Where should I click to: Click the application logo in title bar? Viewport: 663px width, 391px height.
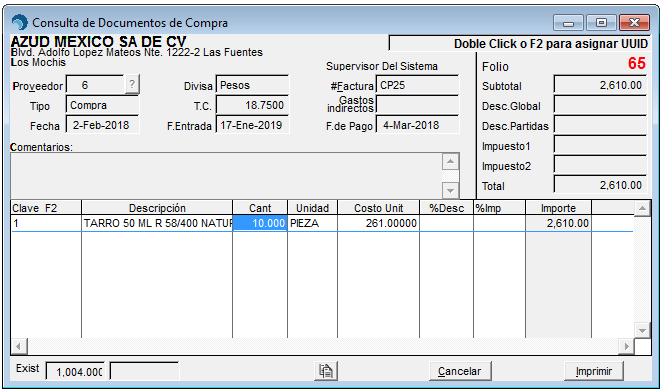point(19,22)
